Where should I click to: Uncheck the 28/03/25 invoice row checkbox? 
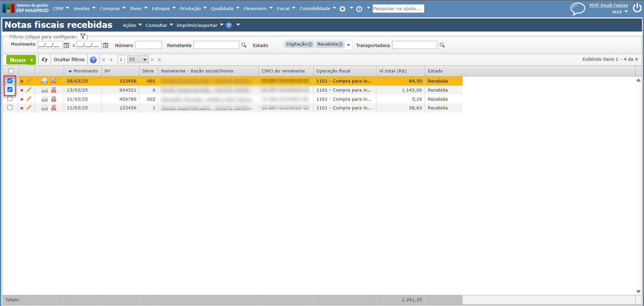pos(10,81)
